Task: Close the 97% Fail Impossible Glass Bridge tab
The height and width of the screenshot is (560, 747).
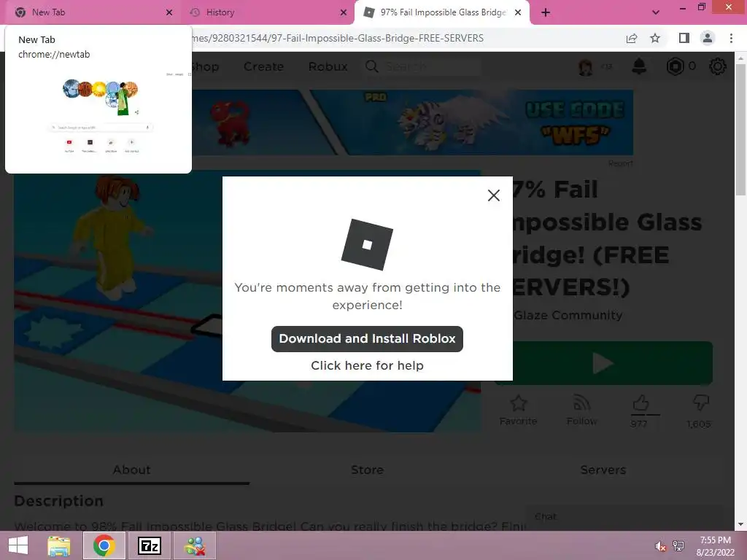Action: pos(519,12)
